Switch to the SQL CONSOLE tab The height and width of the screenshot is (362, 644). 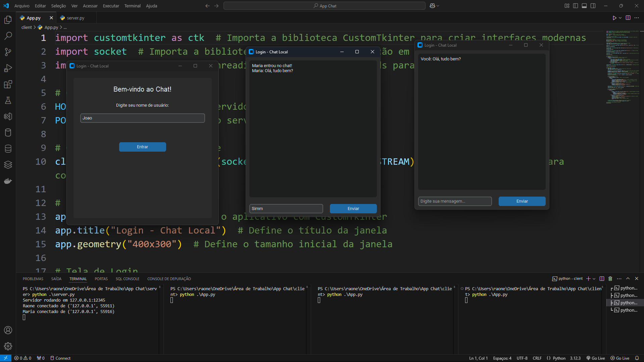128,279
